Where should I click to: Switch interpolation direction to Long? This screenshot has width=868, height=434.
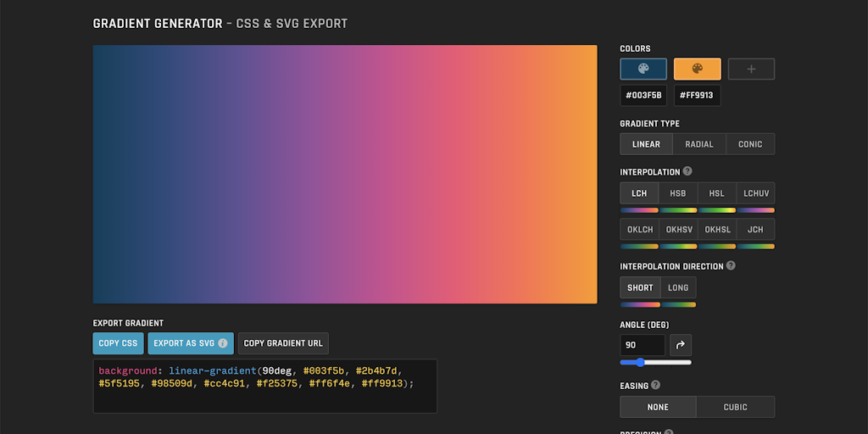(678, 287)
